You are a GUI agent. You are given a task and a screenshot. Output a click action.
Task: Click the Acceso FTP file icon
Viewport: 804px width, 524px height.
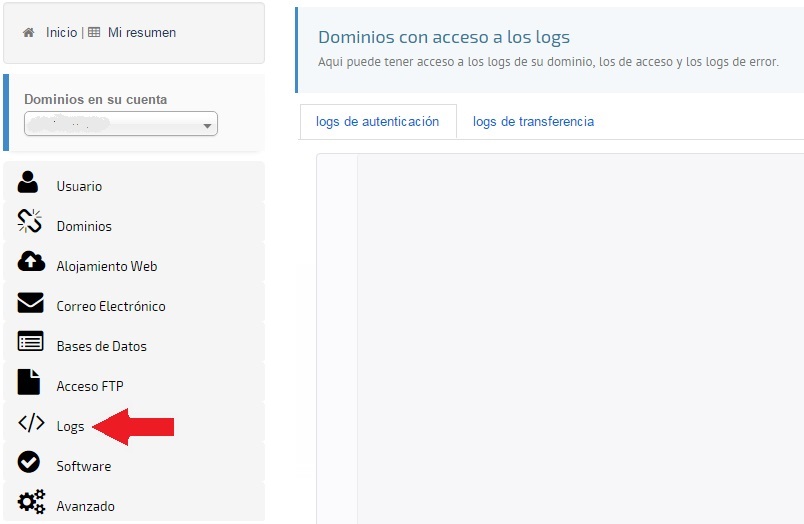click(x=29, y=382)
